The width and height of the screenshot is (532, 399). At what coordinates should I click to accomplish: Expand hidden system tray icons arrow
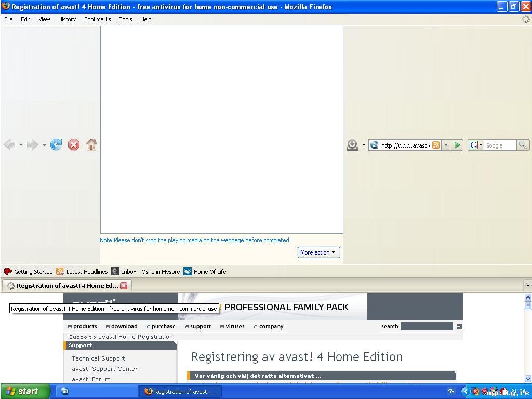click(465, 392)
